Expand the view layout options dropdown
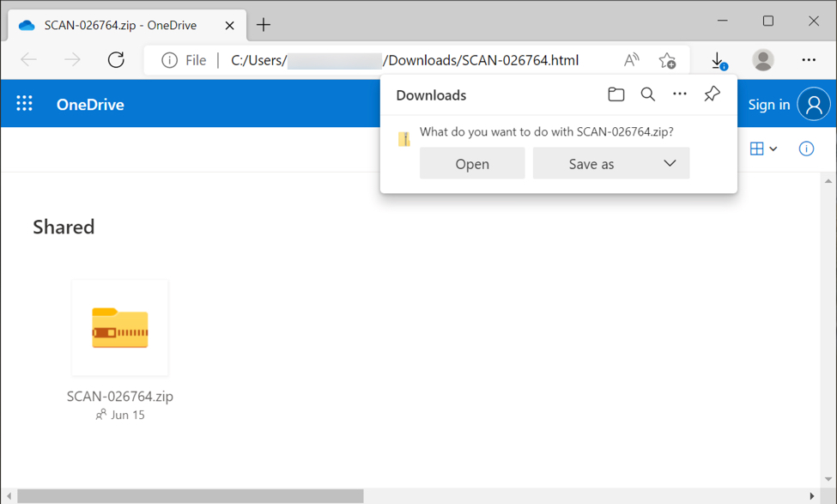 click(x=763, y=149)
